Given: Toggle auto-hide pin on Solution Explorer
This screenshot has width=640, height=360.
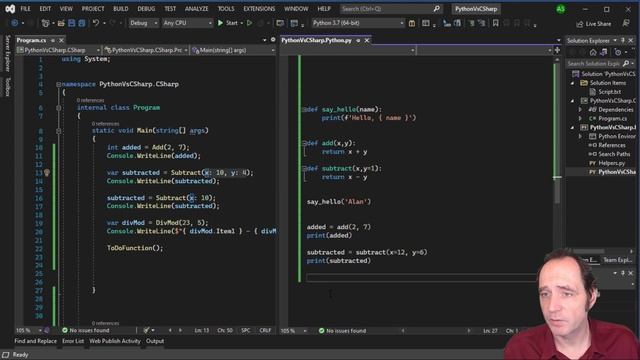Looking at the screenshot, I should (x=623, y=40).
